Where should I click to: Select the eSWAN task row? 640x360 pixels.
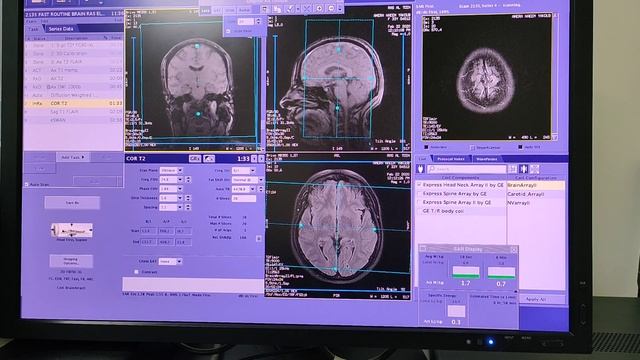click(73, 120)
